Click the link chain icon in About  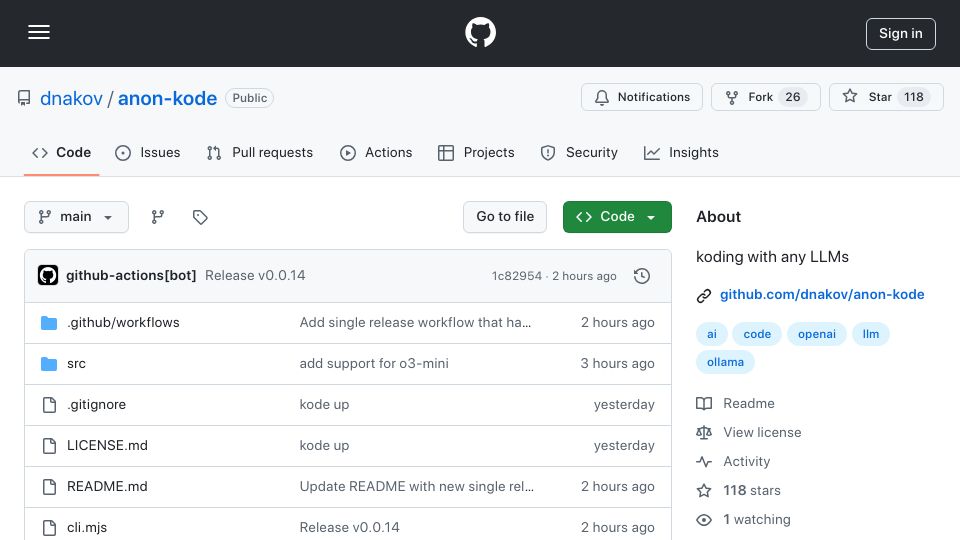click(703, 296)
